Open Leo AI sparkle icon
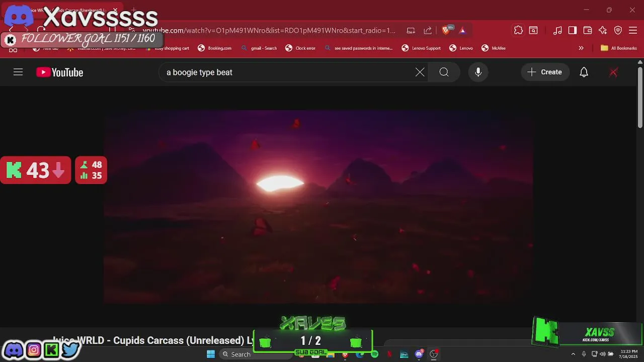The height and width of the screenshot is (362, 644). click(x=603, y=31)
